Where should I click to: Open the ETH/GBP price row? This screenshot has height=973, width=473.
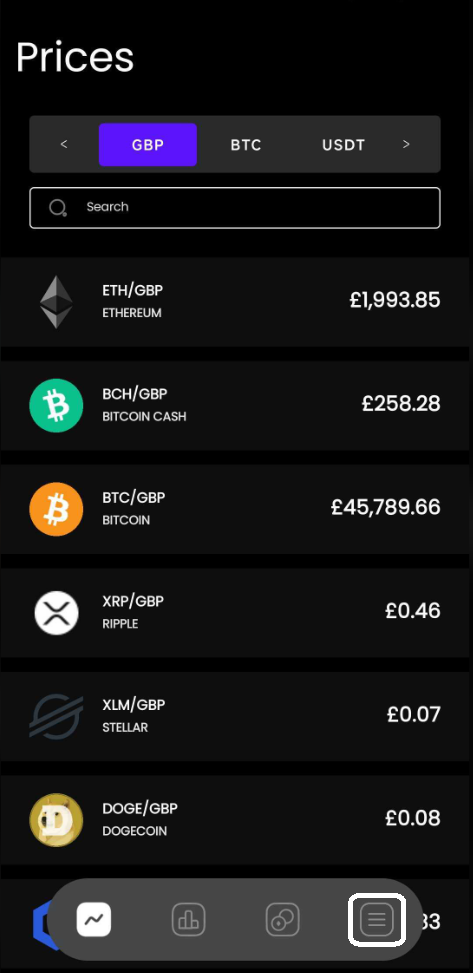tap(235, 302)
